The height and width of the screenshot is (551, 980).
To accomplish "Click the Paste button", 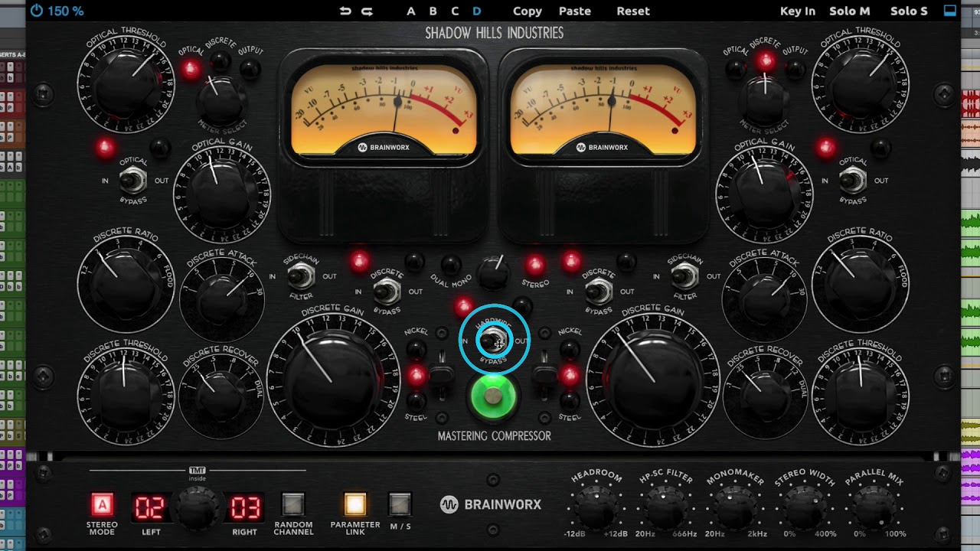I will point(575,11).
